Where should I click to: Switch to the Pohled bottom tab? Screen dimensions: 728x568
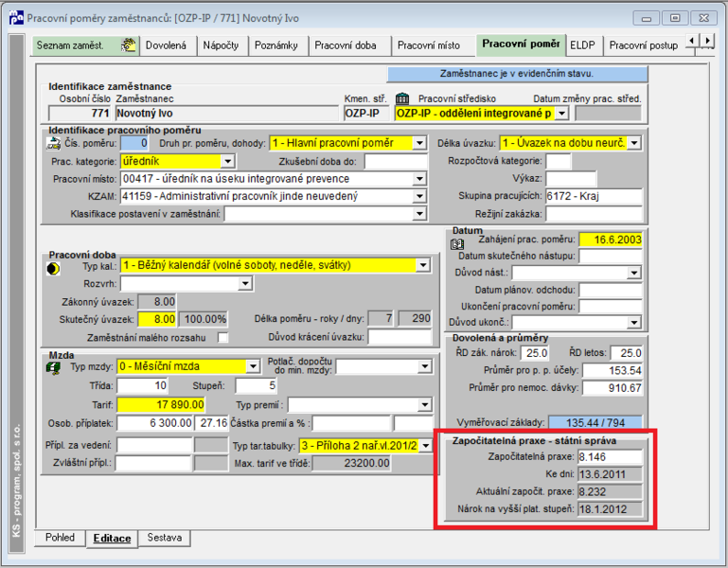(60, 538)
